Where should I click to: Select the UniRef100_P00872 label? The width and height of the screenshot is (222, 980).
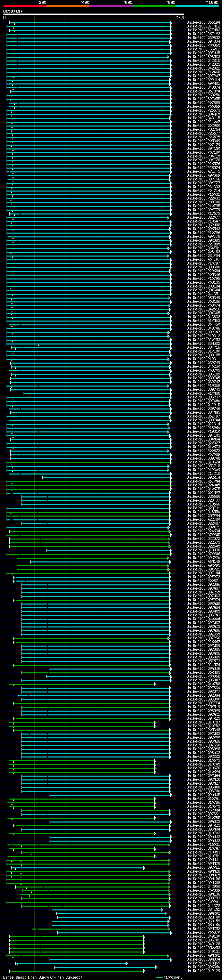pos(203,451)
